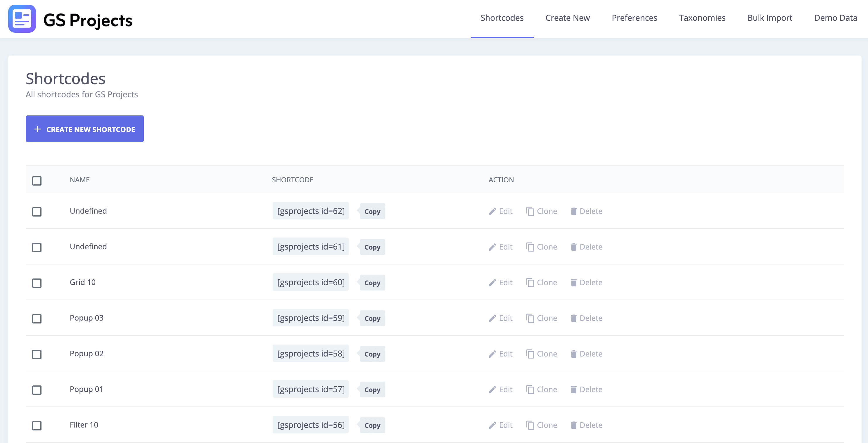Click the trash icon for shortcode id=61
The width and height of the screenshot is (868, 443).
click(573, 247)
